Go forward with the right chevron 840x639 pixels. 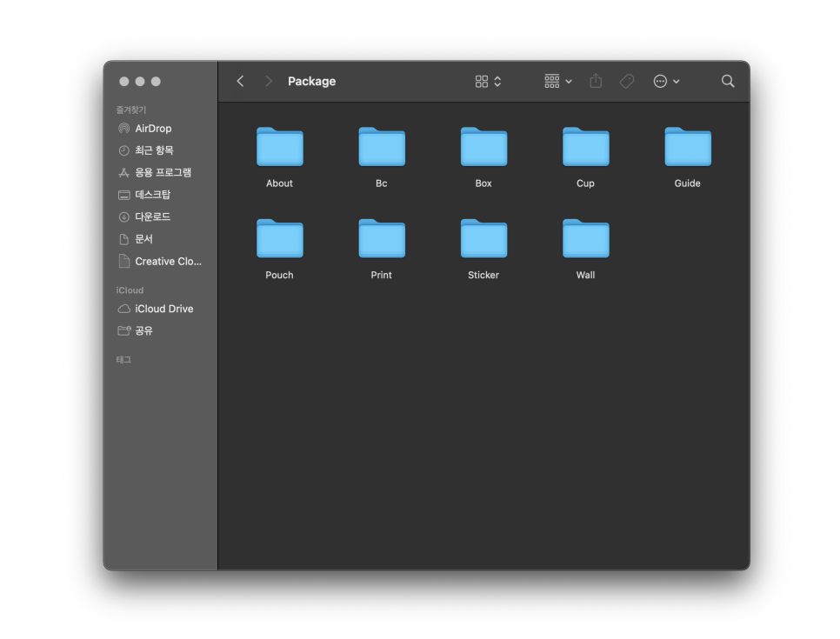pos(269,82)
